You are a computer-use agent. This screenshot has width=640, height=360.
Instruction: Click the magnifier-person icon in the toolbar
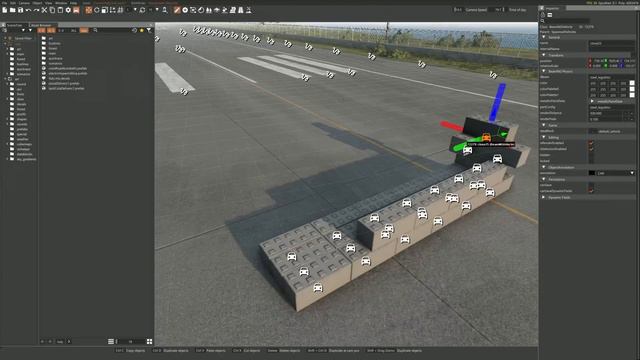point(165,10)
